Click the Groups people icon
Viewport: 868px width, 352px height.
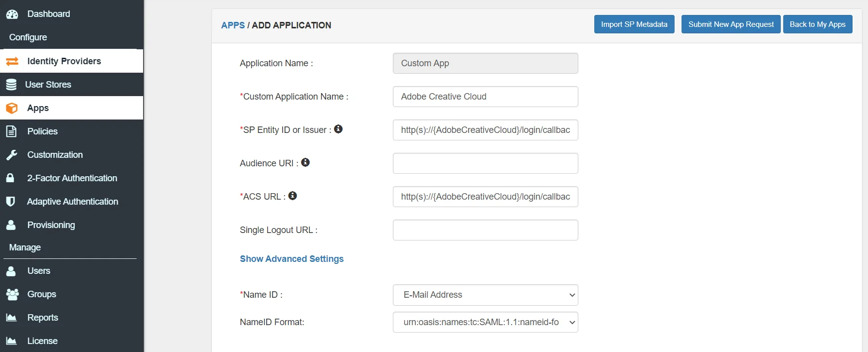(12, 294)
